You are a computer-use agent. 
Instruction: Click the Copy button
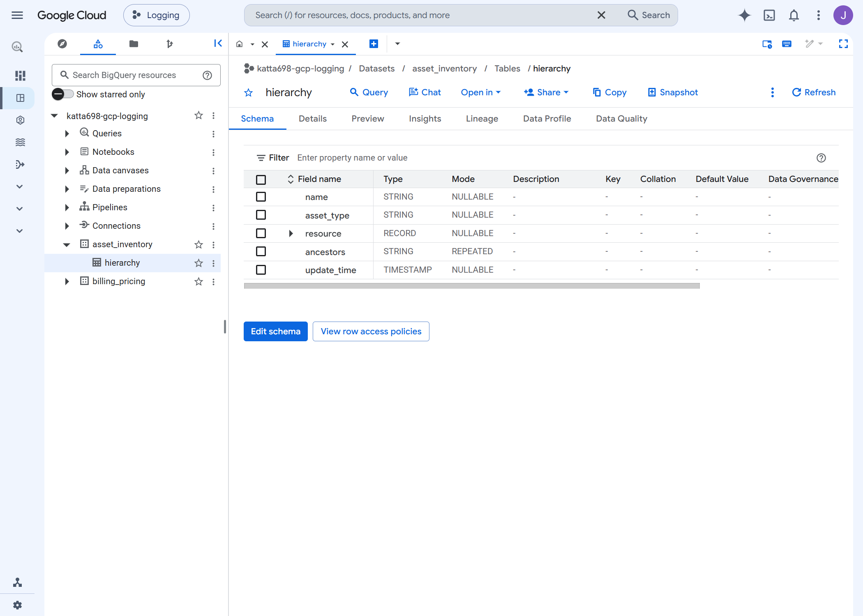coord(610,92)
